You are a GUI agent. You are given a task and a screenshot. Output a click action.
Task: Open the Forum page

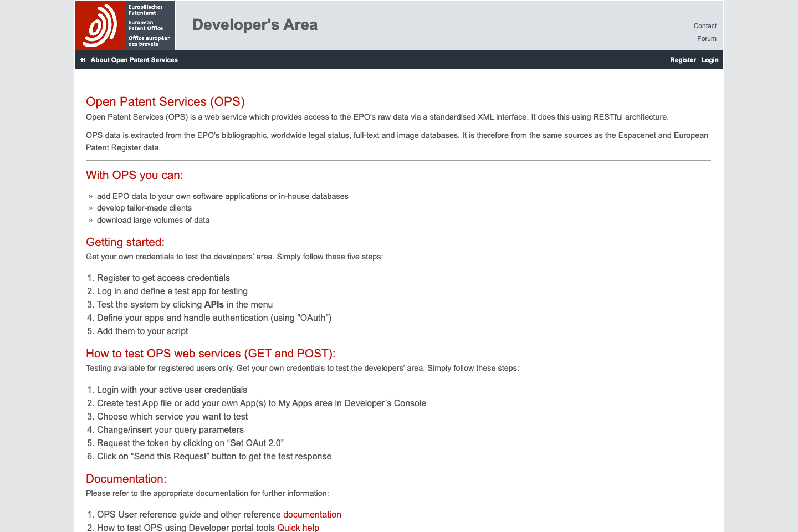click(x=707, y=38)
